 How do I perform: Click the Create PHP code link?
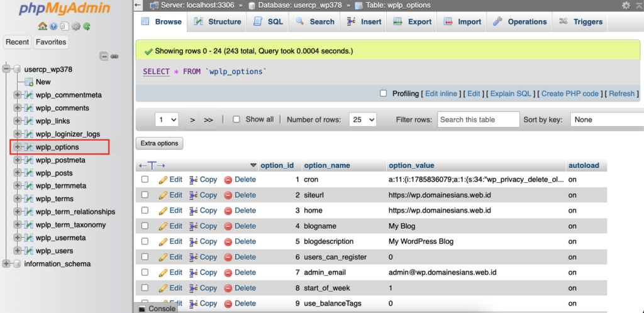pos(570,94)
